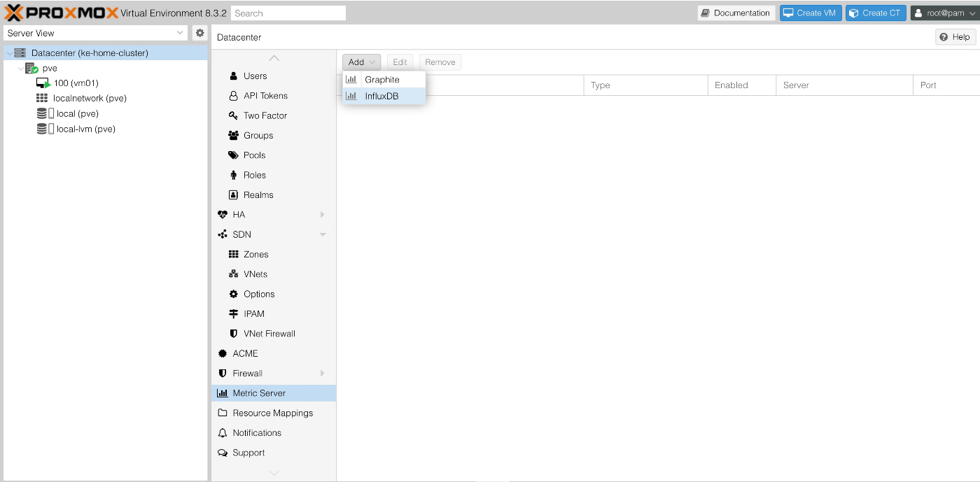Open the Metric Server menu entry
The width and height of the screenshot is (980, 482).
[274, 393]
